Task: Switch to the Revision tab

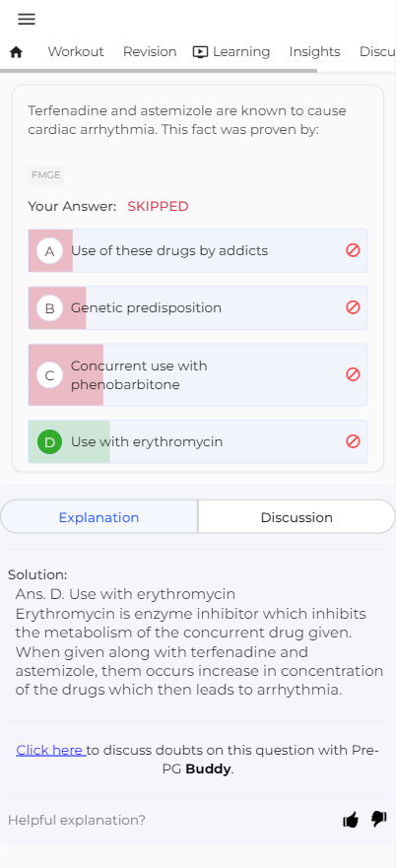Action: pos(150,51)
